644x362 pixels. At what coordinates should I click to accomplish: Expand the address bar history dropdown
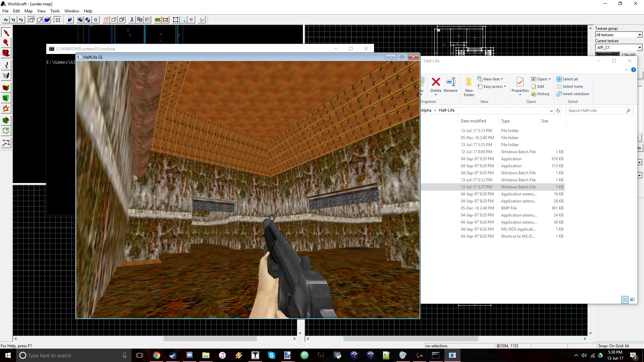[551, 111]
